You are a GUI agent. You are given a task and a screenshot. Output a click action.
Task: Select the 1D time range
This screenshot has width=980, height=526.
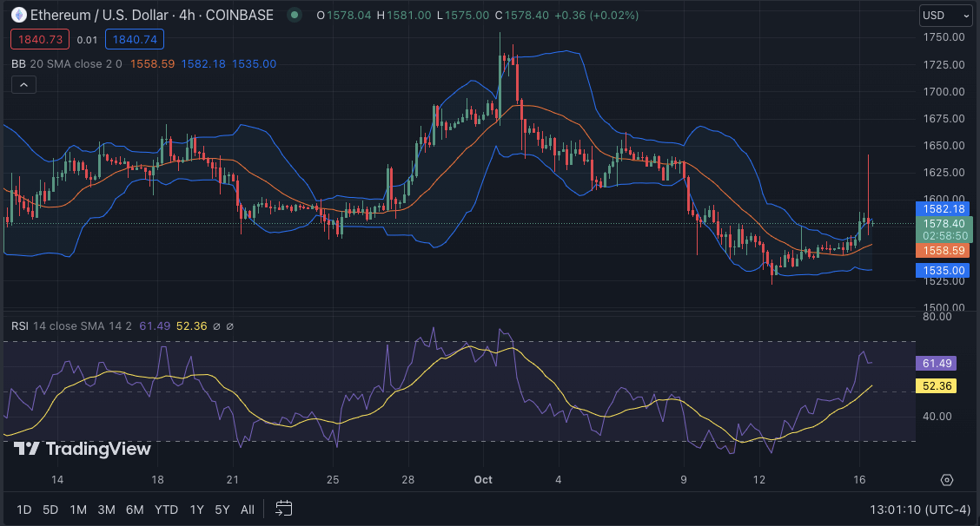[x=24, y=510]
